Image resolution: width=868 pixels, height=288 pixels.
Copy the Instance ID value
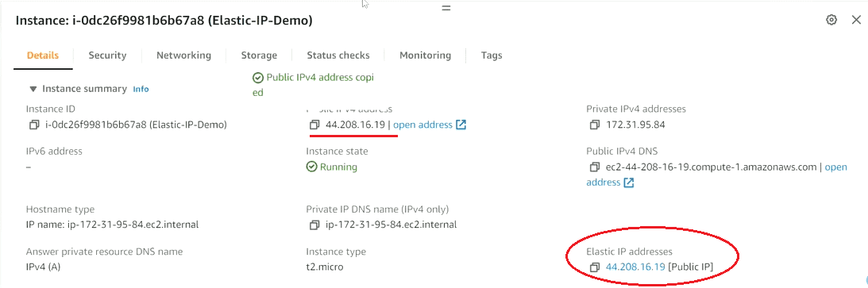point(34,125)
